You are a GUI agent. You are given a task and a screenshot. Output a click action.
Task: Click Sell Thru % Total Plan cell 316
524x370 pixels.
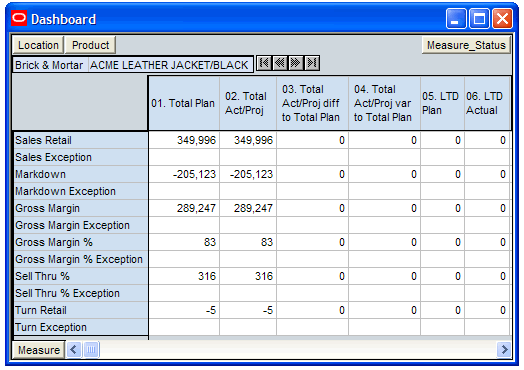[x=184, y=276]
